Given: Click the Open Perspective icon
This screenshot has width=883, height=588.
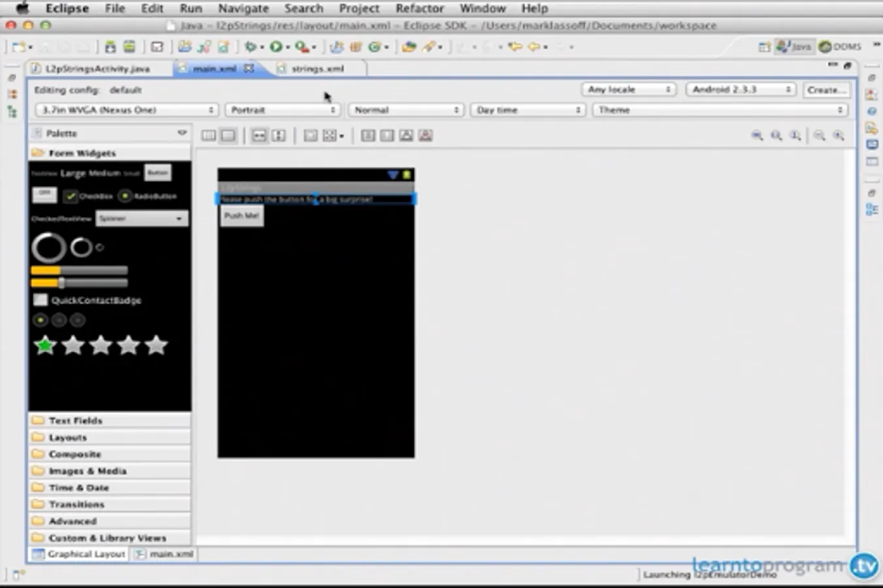Looking at the screenshot, I should [764, 47].
